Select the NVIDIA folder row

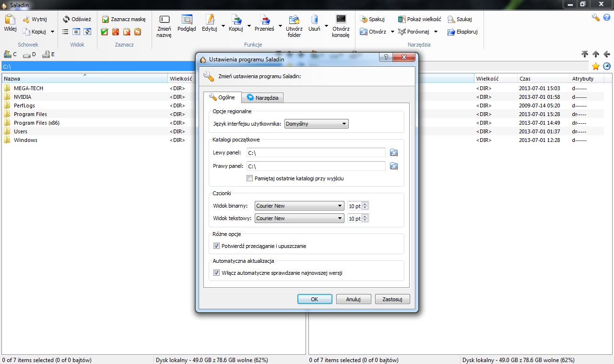(x=97, y=97)
